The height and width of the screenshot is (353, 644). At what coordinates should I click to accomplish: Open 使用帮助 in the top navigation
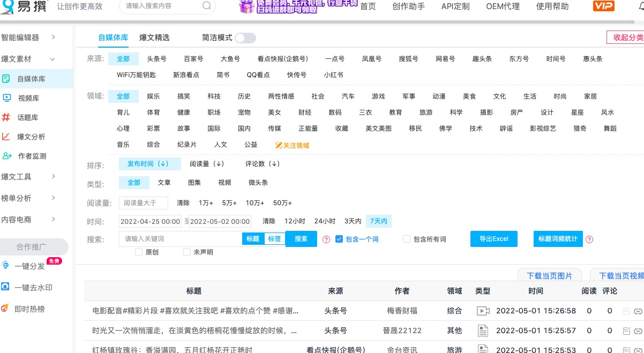[552, 6]
